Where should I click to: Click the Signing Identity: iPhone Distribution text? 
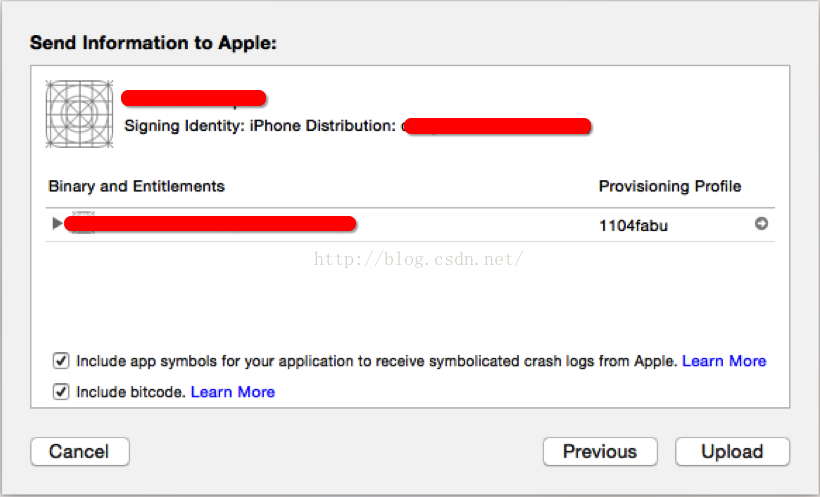pyautogui.click(x=260, y=126)
